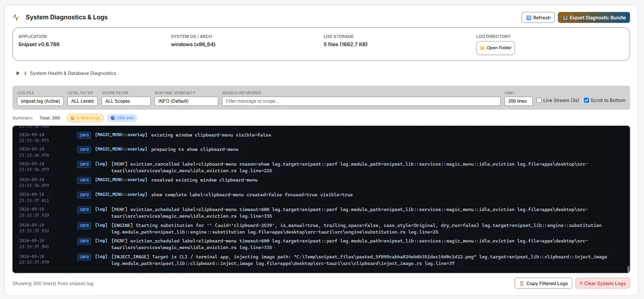Click the lightning bolt icon beside System Health
This screenshot has height=299, width=644.
(25, 73)
